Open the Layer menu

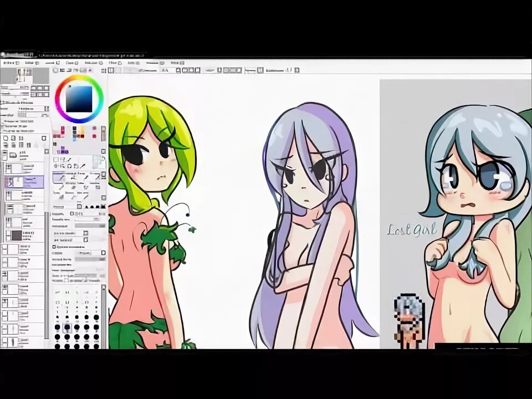pos(72,63)
